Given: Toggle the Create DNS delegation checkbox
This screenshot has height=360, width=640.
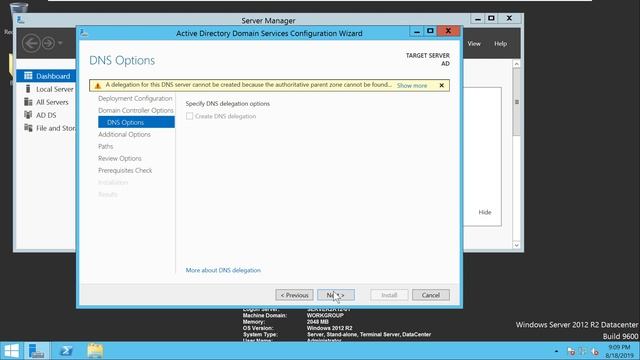Looking at the screenshot, I should (x=189, y=116).
